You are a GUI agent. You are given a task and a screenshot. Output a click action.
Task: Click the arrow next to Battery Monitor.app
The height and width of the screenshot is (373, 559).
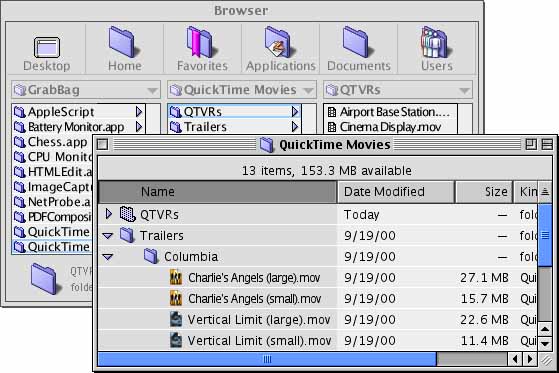139,127
